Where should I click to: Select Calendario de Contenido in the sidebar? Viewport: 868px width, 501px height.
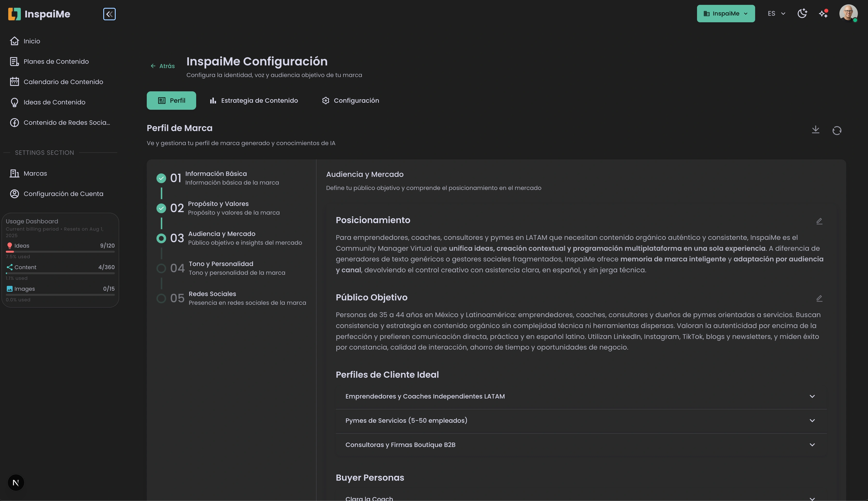pos(63,82)
